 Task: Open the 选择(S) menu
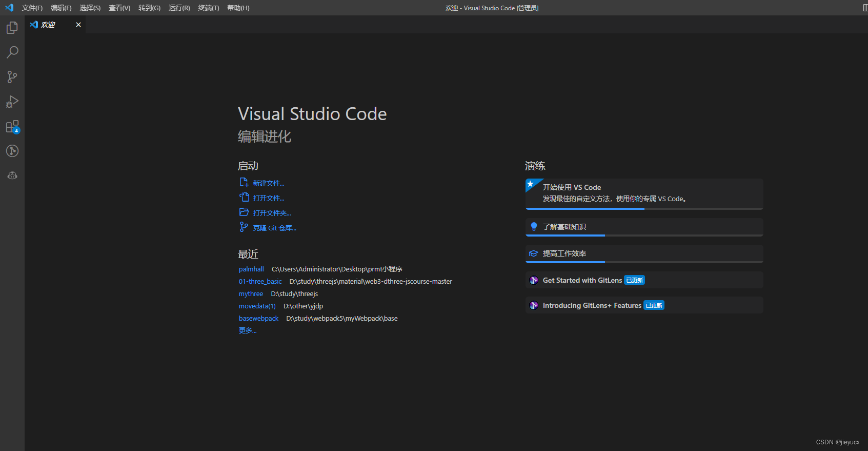(x=90, y=8)
